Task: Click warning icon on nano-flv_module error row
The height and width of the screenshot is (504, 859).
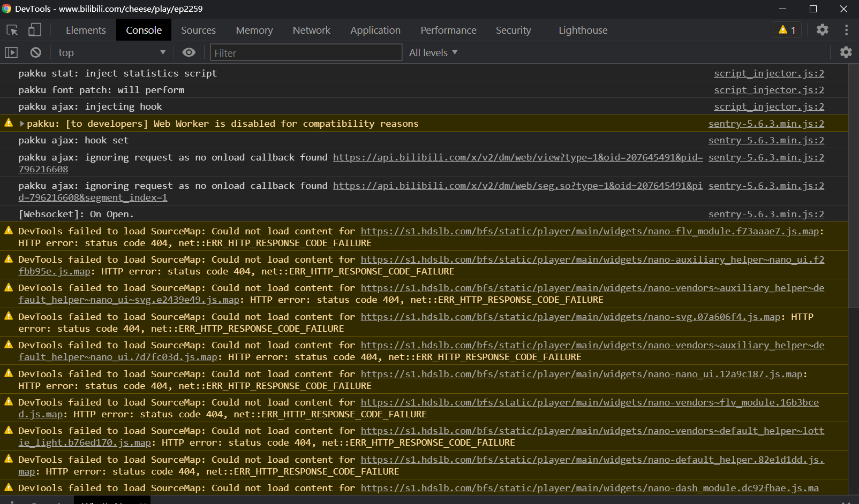Action: click(x=9, y=231)
